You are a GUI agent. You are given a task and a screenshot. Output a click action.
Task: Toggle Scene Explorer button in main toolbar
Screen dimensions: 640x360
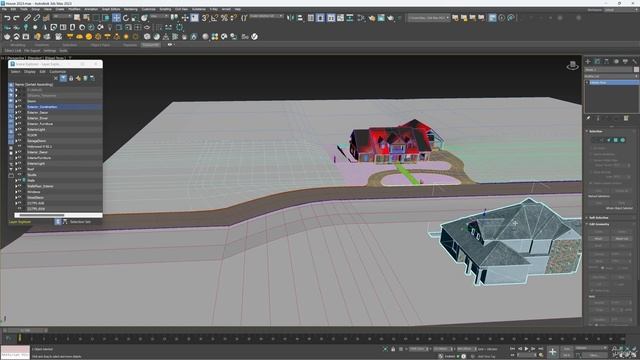311,18
